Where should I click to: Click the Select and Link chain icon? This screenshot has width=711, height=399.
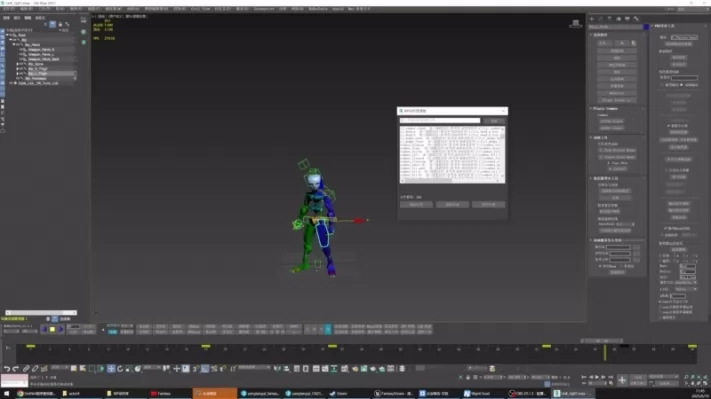(x=26, y=369)
